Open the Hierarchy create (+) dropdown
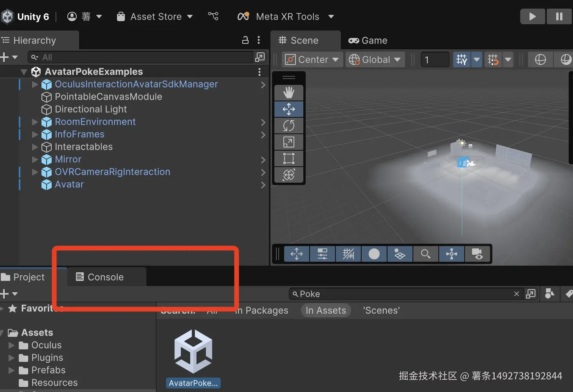The height and width of the screenshot is (392, 573). pos(9,57)
